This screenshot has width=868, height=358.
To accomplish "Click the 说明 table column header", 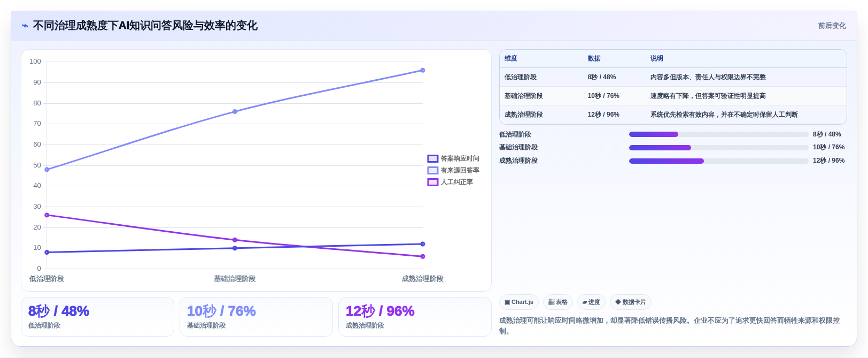I will pyautogui.click(x=657, y=59).
